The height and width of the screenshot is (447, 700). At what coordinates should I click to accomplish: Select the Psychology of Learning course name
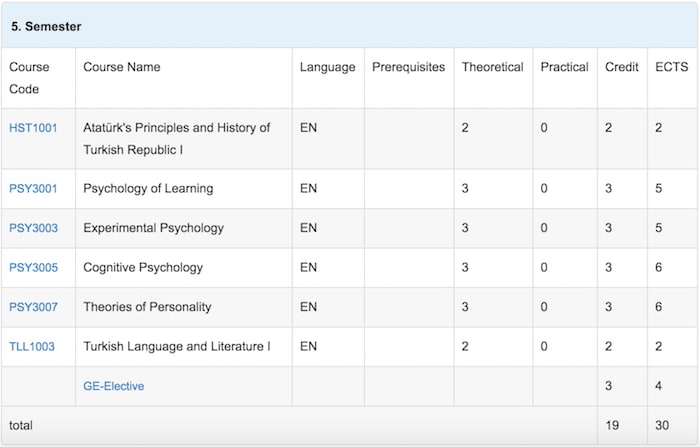148,188
